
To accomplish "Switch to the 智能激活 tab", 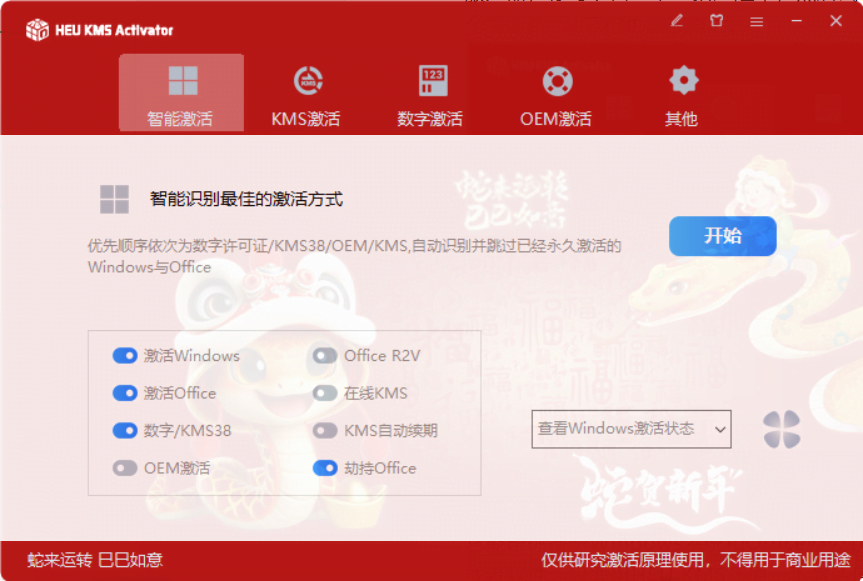I will 181,92.
